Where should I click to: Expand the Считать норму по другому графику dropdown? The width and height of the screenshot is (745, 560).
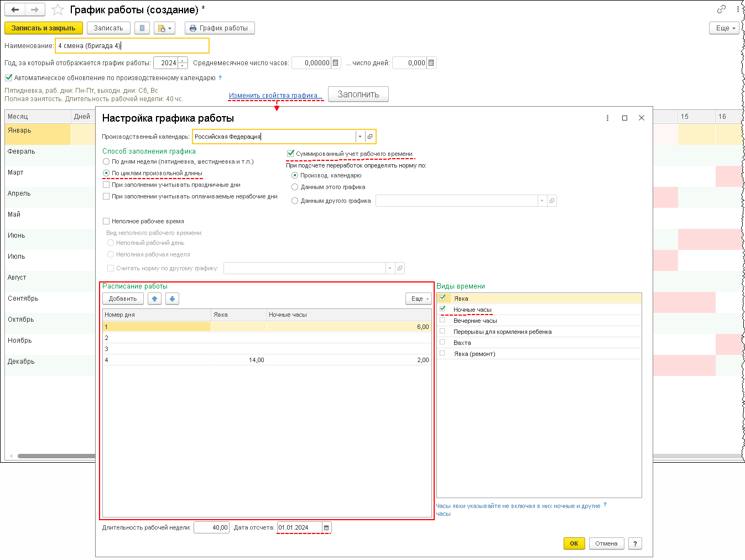click(x=390, y=268)
